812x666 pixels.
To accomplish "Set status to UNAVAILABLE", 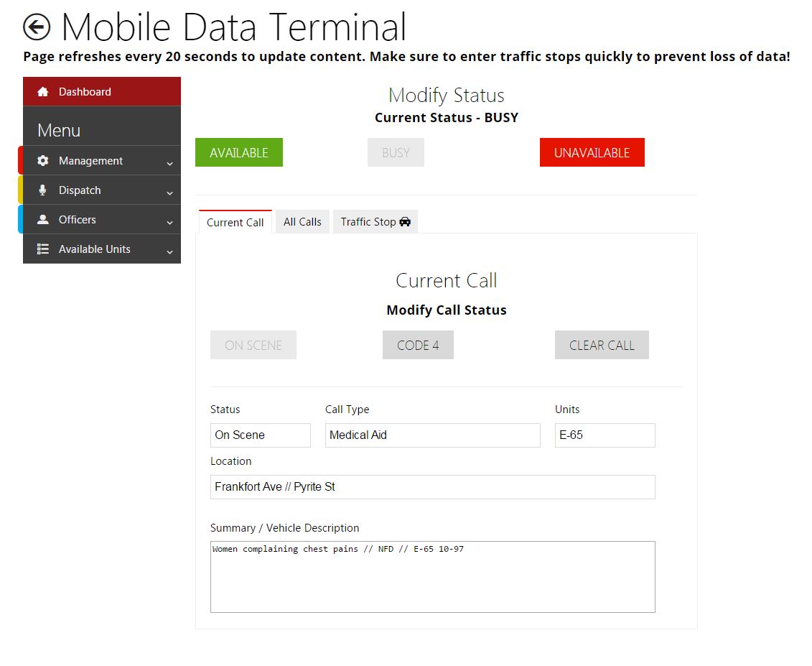I will (592, 153).
